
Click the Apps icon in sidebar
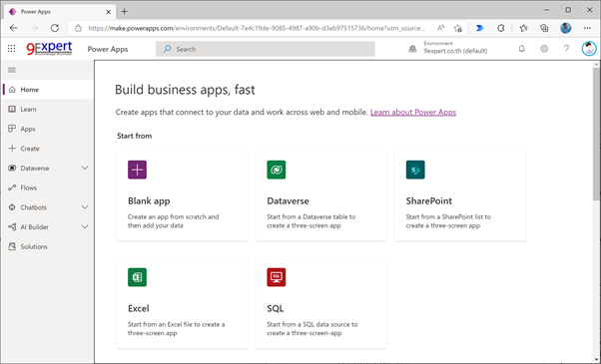(x=12, y=129)
